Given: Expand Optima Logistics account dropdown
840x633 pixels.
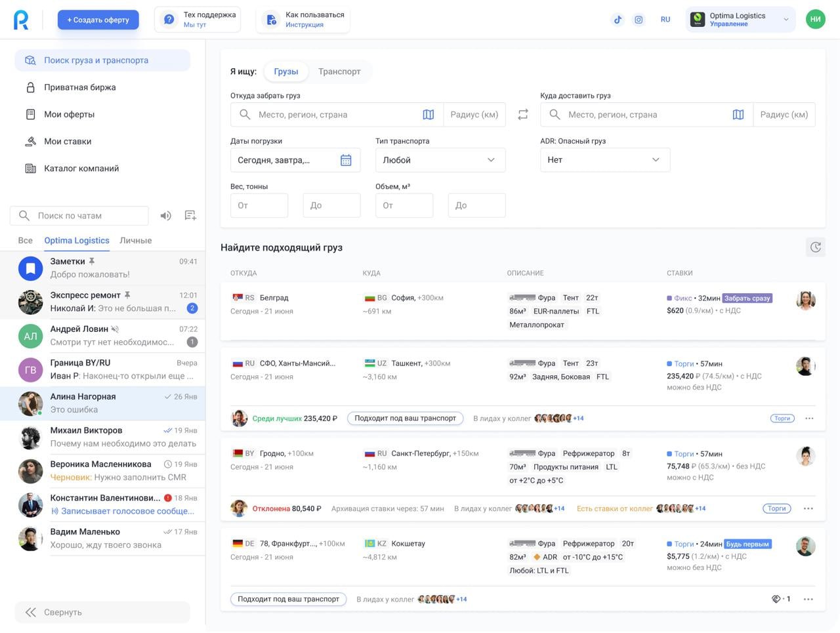Looking at the screenshot, I should pos(786,20).
